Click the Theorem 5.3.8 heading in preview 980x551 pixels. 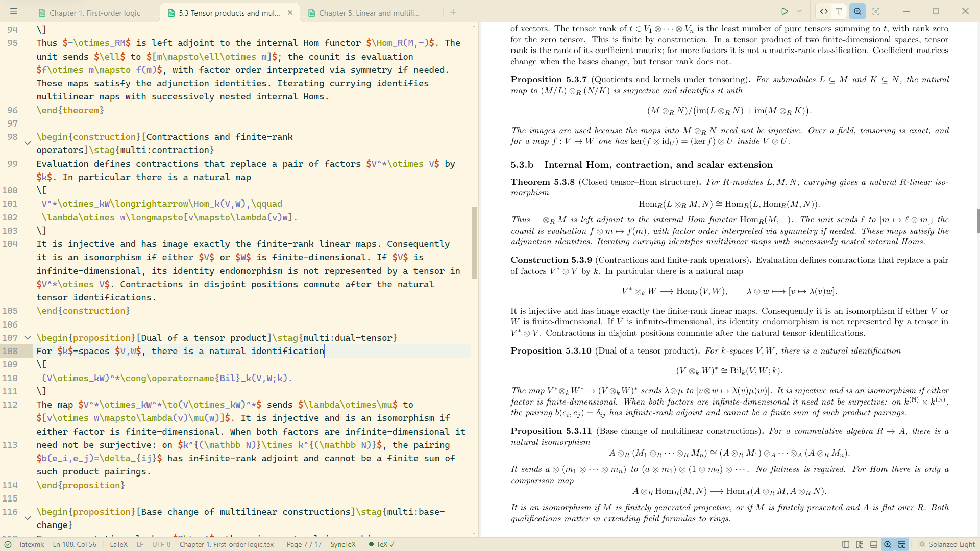(543, 182)
